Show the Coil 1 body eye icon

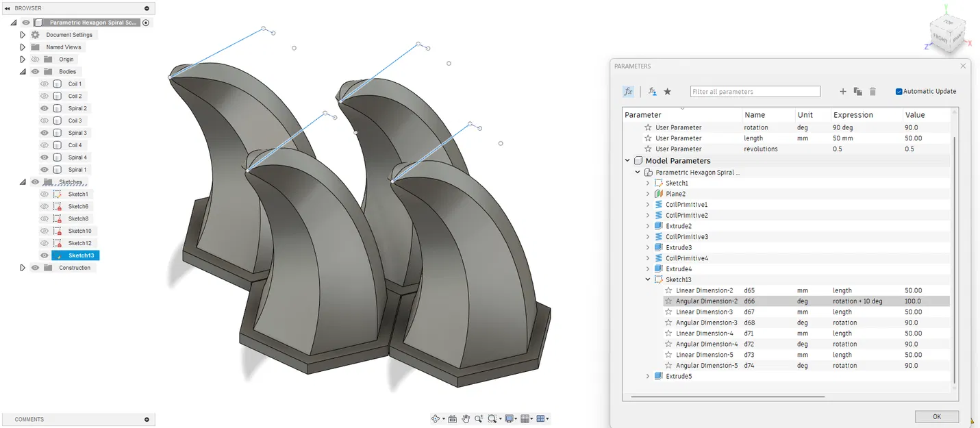45,84
